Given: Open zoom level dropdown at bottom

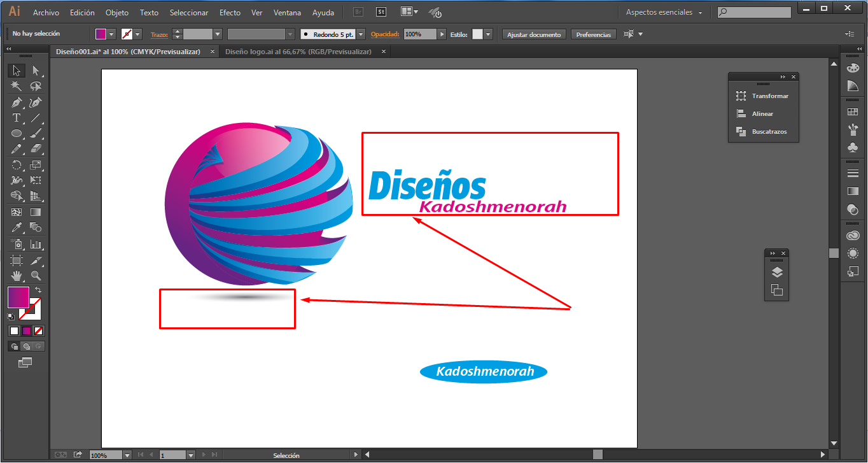Looking at the screenshot, I should (127, 455).
